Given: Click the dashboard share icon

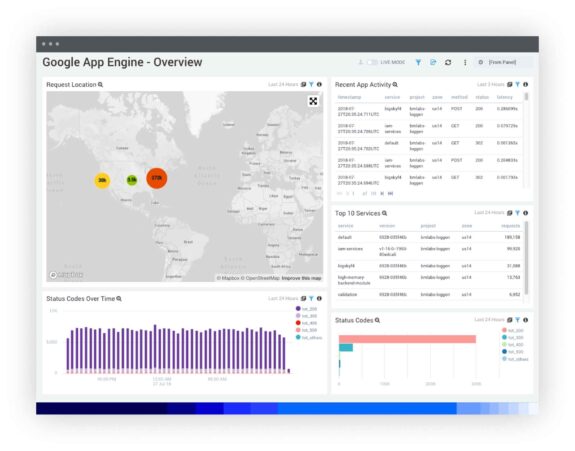Looking at the screenshot, I should [433, 62].
